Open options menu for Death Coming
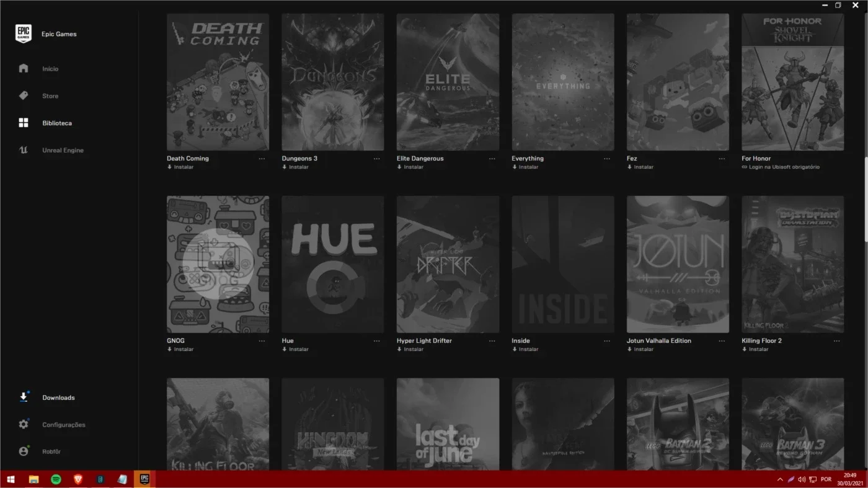The height and width of the screenshot is (488, 868). click(x=262, y=159)
